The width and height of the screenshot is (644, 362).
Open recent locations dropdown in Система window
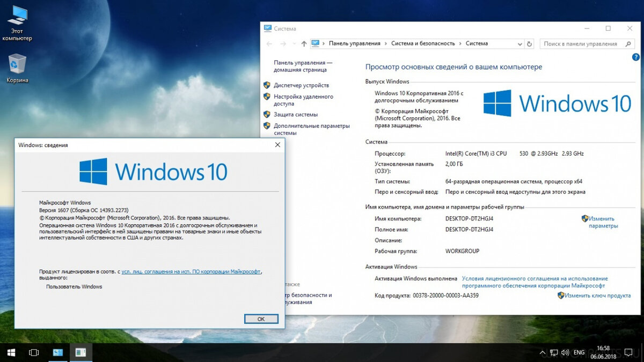pyautogui.click(x=294, y=44)
